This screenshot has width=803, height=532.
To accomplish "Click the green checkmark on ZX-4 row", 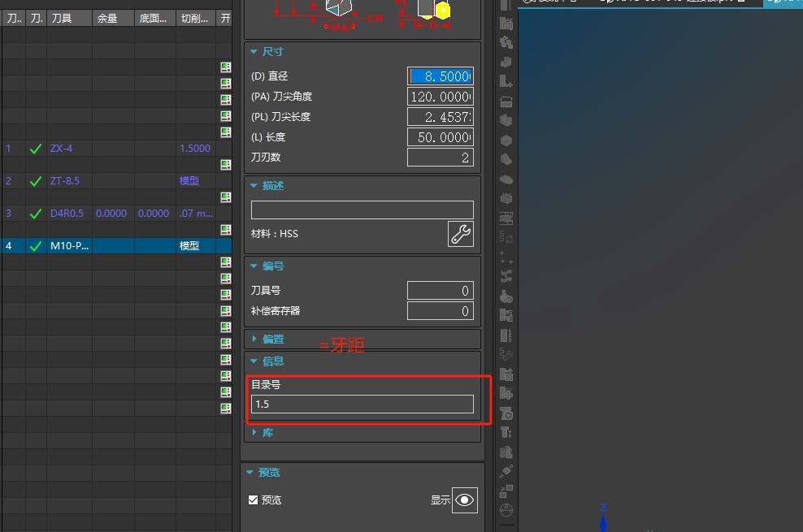I will coord(35,149).
